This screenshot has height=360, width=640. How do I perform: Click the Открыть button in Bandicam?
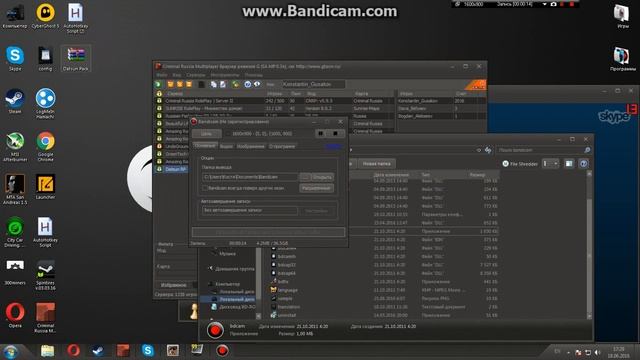(322, 177)
